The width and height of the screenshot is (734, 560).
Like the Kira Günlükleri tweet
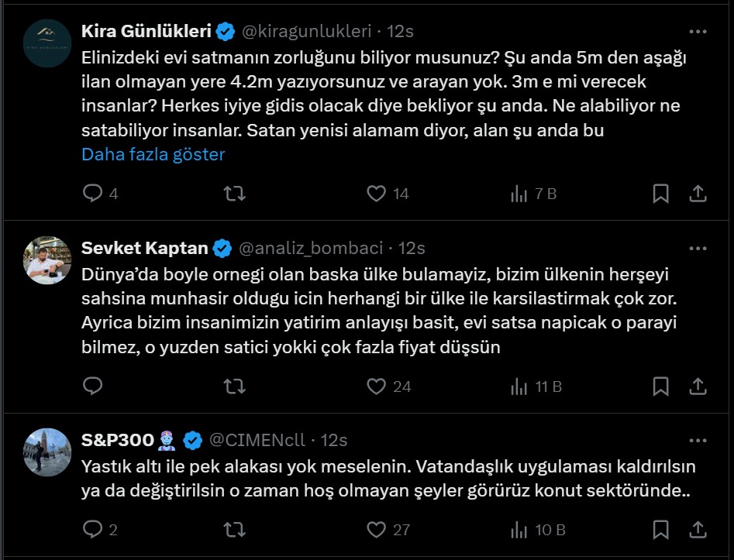click(x=377, y=194)
